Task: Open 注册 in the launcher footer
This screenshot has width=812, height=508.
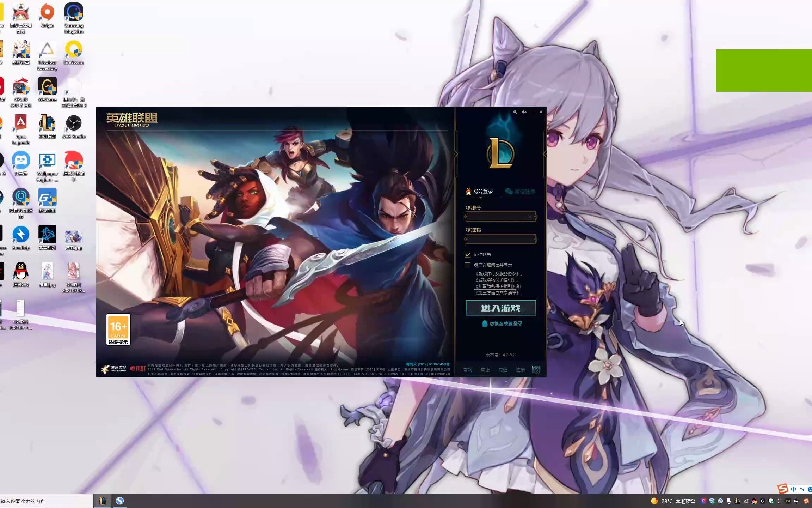Action: (521, 370)
